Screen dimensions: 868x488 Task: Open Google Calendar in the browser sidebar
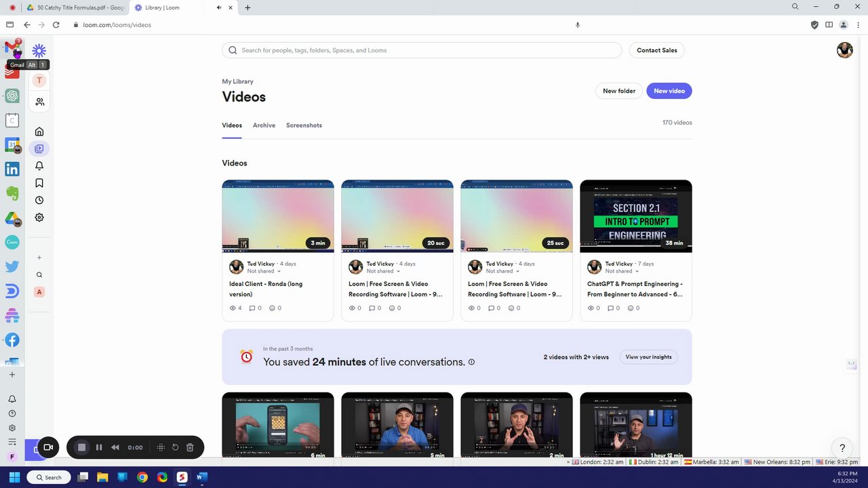(12, 144)
